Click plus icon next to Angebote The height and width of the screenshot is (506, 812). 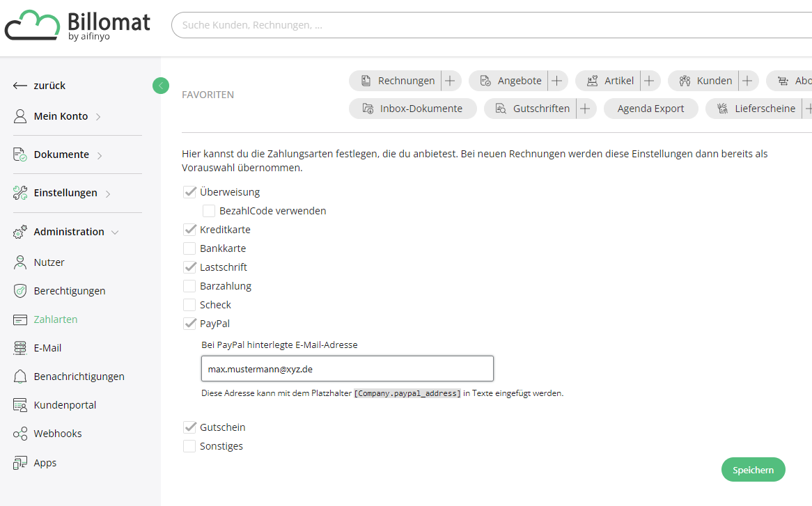[556, 81]
